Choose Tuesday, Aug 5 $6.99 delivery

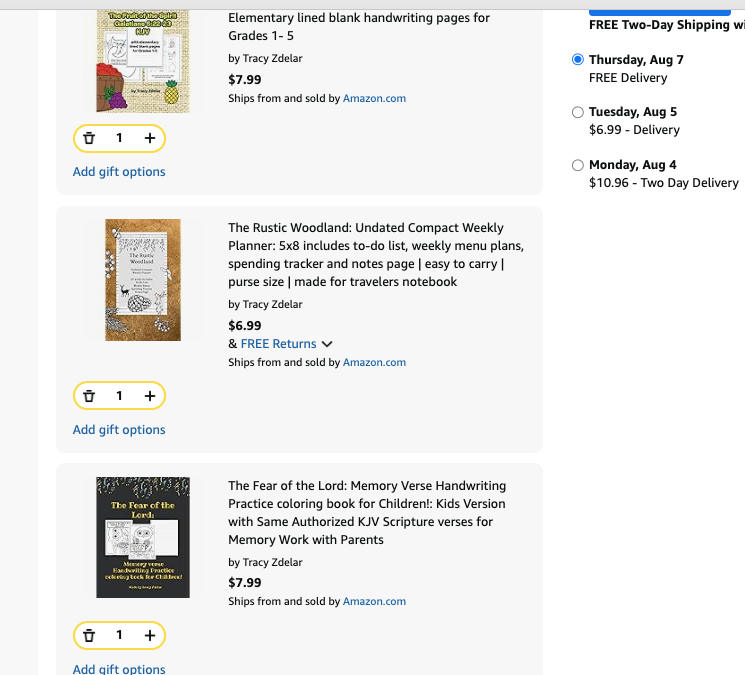click(578, 112)
